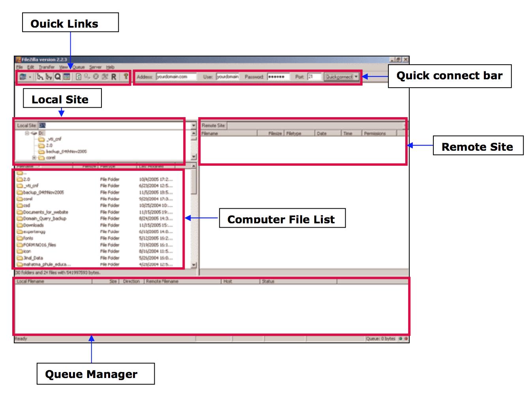
Task: Select the Downloads folder
Action: click(30, 225)
